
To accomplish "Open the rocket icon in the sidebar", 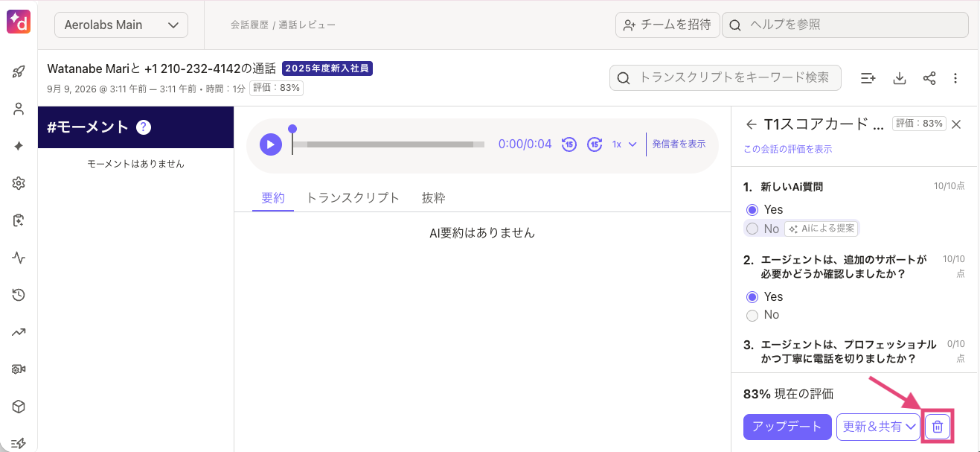I will [x=19, y=71].
